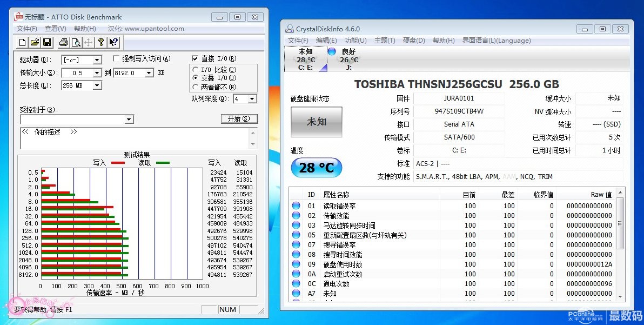
Task: Click read result 544474 for 1024.0 KB
Action: [x=243, y=253]
